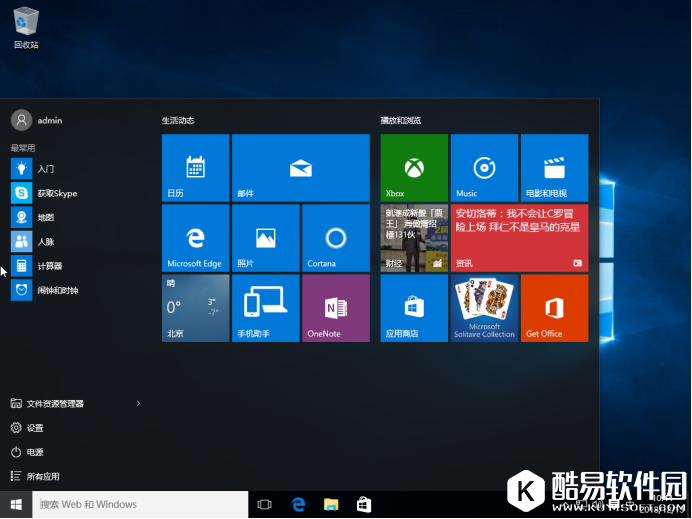This screenshot has height=519, width=692.
Task: Open the Cortana tile
Action: (335, 238)
